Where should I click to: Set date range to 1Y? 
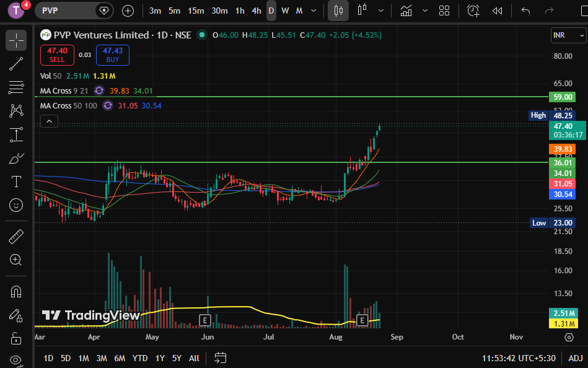tap(160, 358)
